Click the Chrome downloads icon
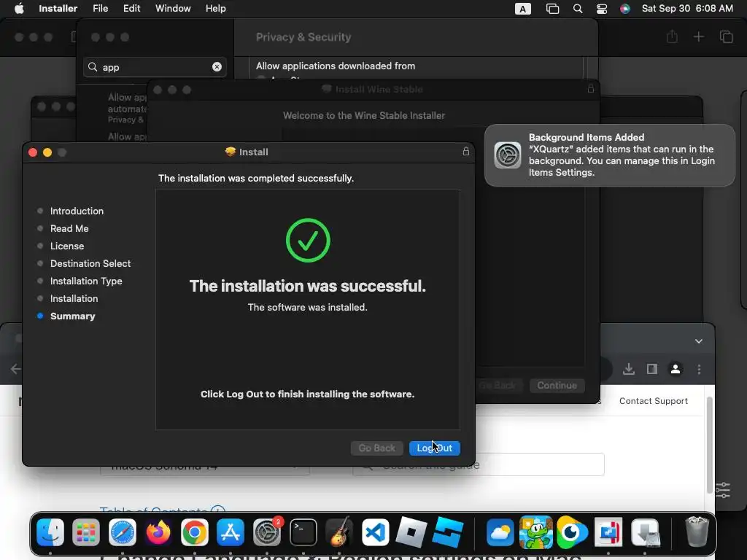 point(629,369)
